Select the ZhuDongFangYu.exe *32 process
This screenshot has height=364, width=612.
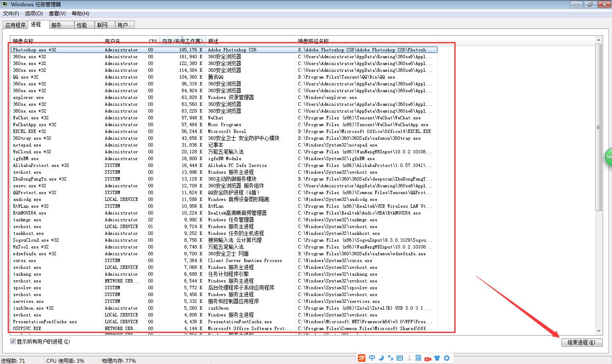(224, 179)
